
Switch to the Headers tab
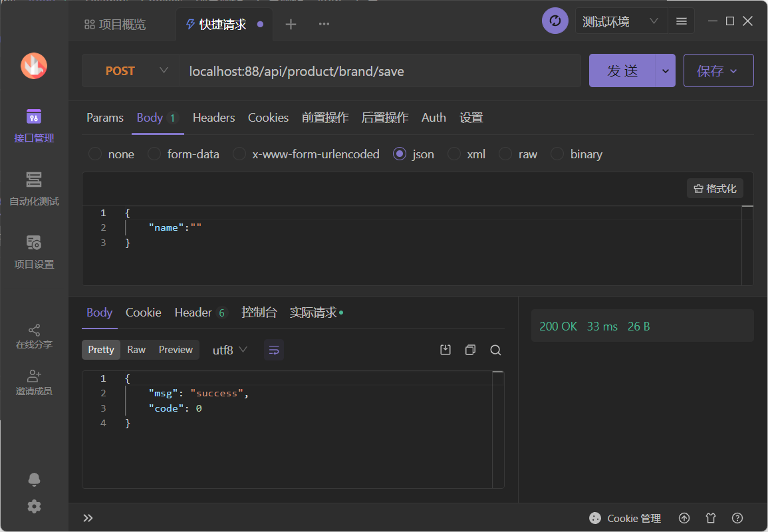[x=213, y=118]
